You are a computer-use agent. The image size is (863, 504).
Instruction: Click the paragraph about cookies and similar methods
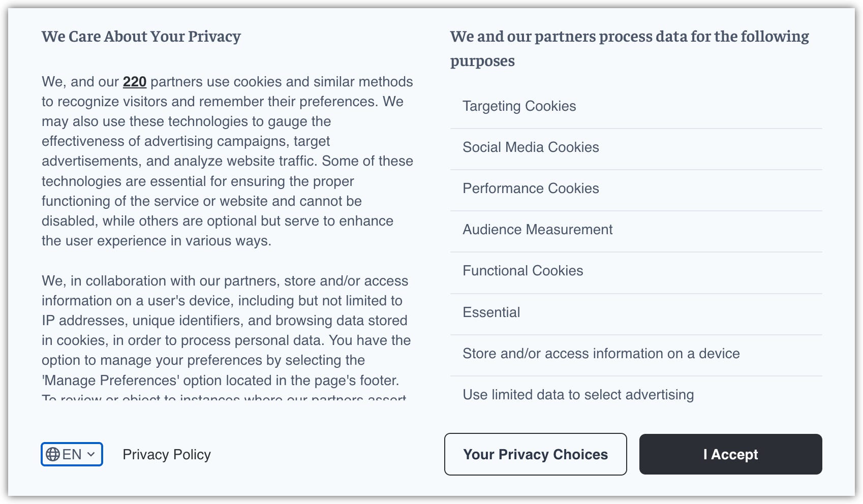tap(227, 161)
